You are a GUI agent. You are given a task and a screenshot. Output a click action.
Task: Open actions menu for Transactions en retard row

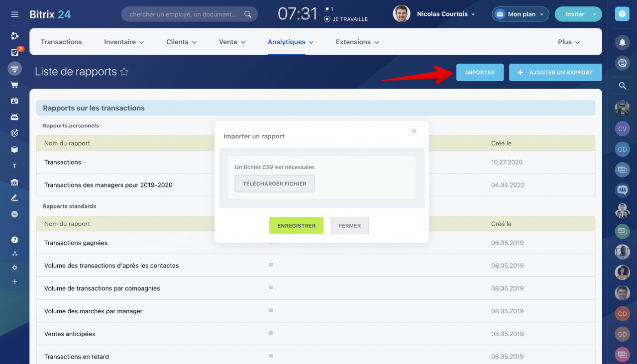[271, 356]
